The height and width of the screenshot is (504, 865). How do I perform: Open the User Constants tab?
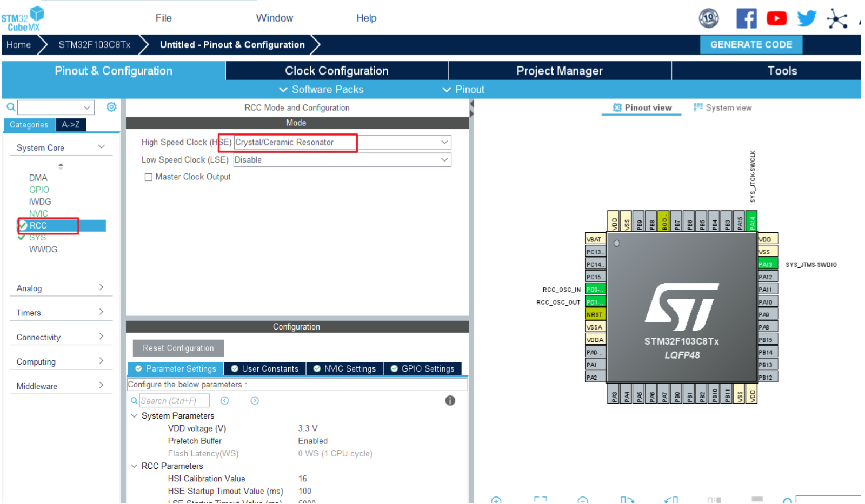click(x=265, y=368)
